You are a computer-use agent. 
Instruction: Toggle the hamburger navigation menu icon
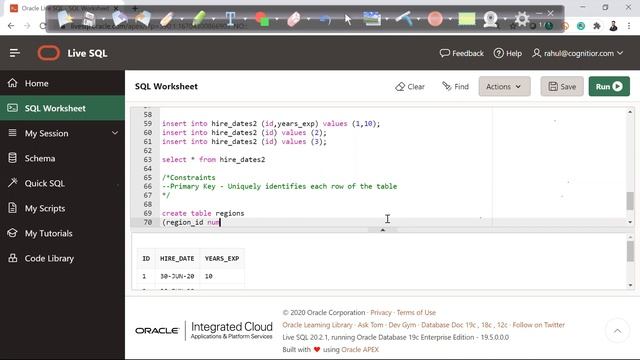click(15, 53)
